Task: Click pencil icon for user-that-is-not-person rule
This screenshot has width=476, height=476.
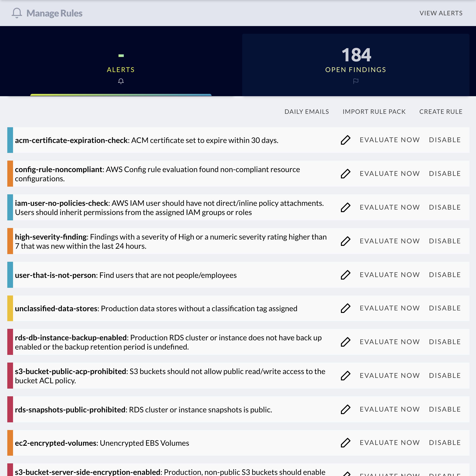Action: click(x=346, y=275)
